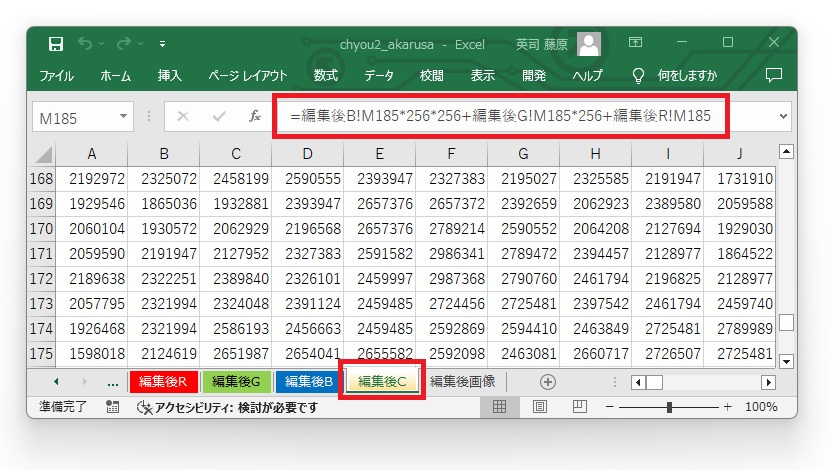Viewport: 833px width, 470px height.
Task: Click horizontal scrollbar left arrow
Action: pos(639,382)
